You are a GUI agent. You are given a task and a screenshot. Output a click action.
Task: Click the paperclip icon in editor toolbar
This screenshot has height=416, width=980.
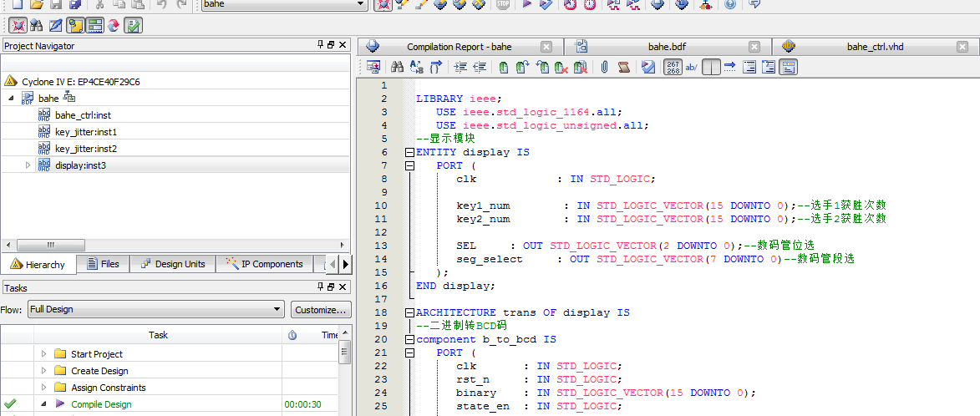(x=604, y=68)
